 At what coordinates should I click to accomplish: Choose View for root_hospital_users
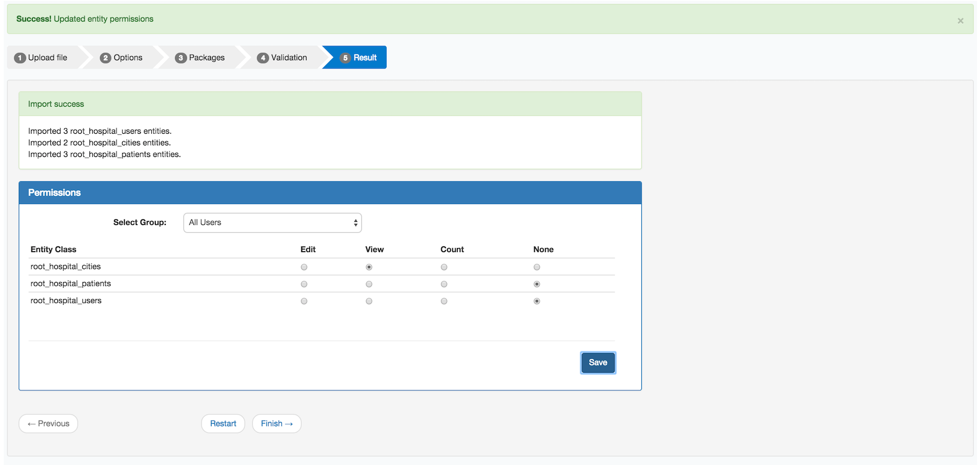click(369, 301)
